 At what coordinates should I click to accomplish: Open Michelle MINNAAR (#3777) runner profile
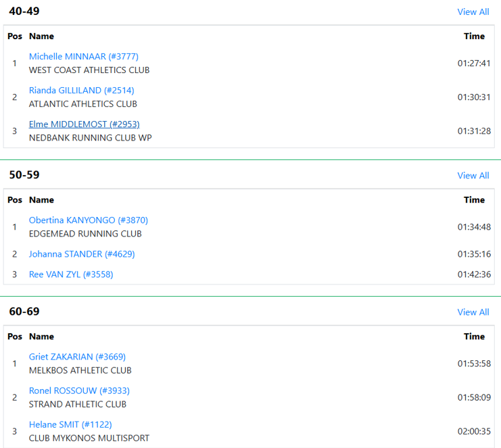[x=83, y=57]
